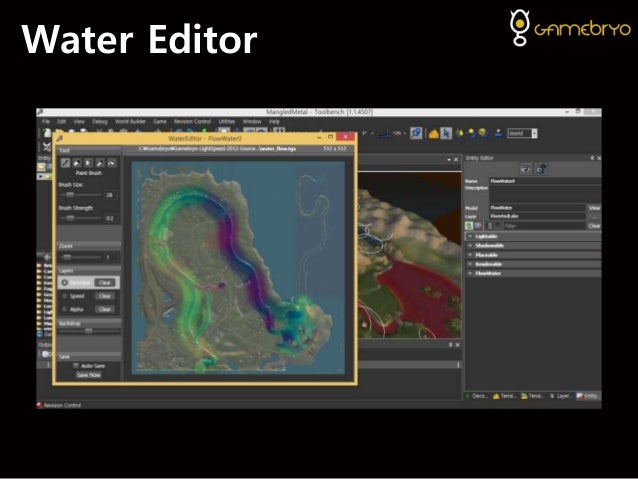Screen dimensions: 638x479
Task: Adjust the Backdrop slider
Action: click(89, 331)
